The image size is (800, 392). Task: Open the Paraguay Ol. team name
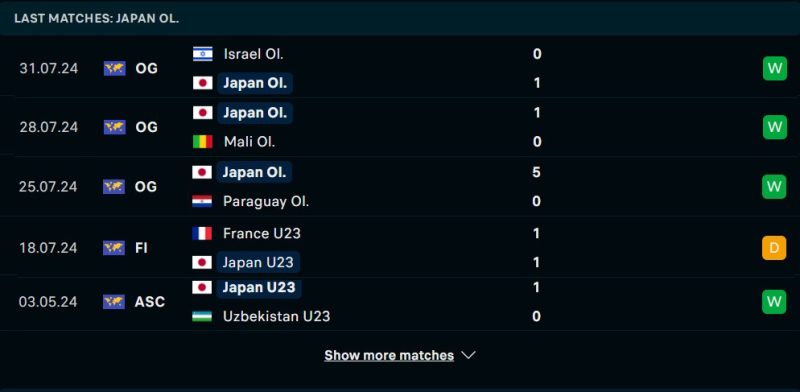pyautogui.click(x=266, y=201)
